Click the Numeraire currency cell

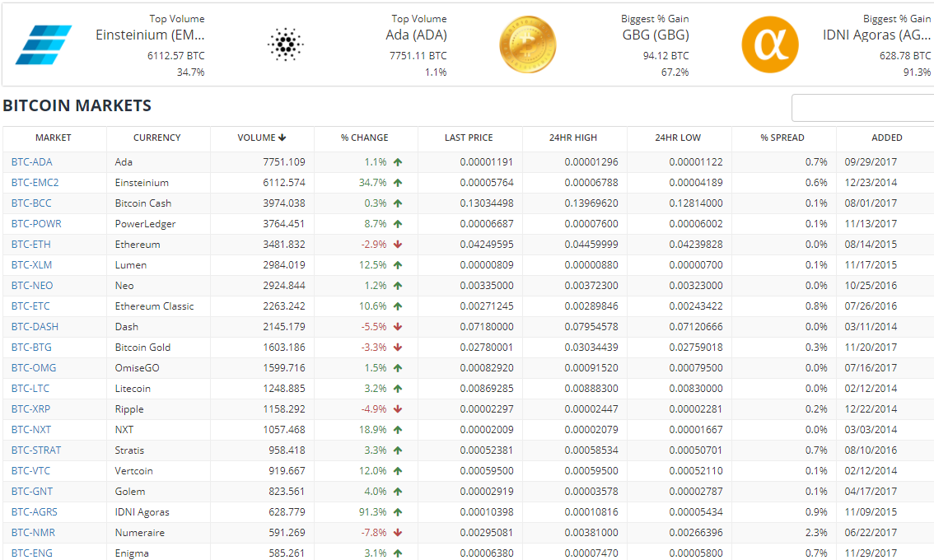[140, 533]
